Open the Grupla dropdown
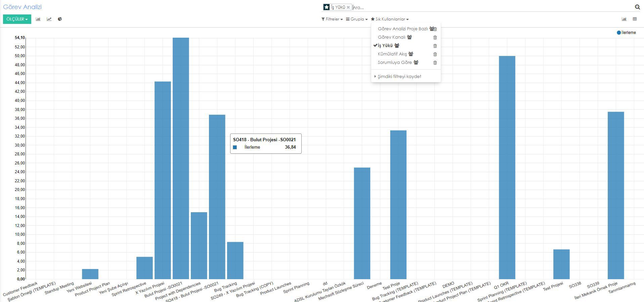 click(357, 19)
